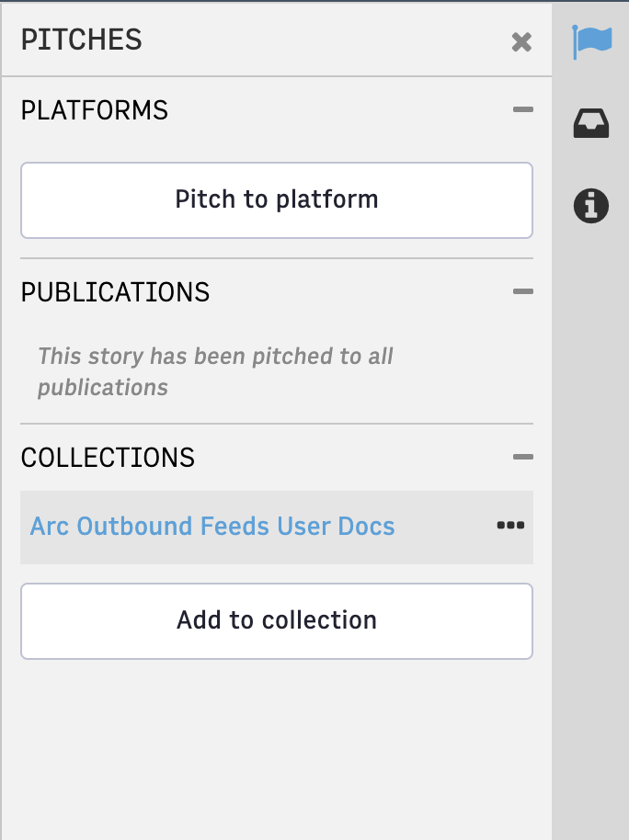Image resolution: width=629 pixels, height=840 pixels.
Task: Click blank panel area below Add to collection
Action: coord(277,750)
